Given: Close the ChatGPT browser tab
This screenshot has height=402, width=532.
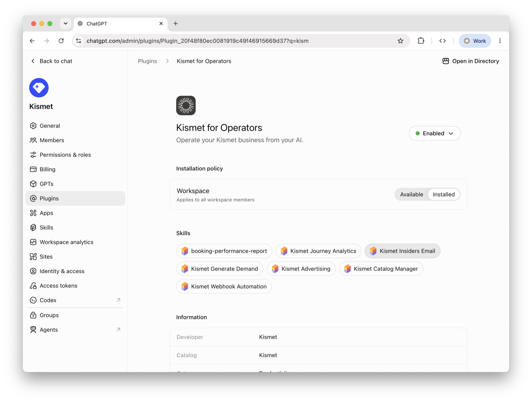Looking at the screenshot, I should (x=161, y=24).
